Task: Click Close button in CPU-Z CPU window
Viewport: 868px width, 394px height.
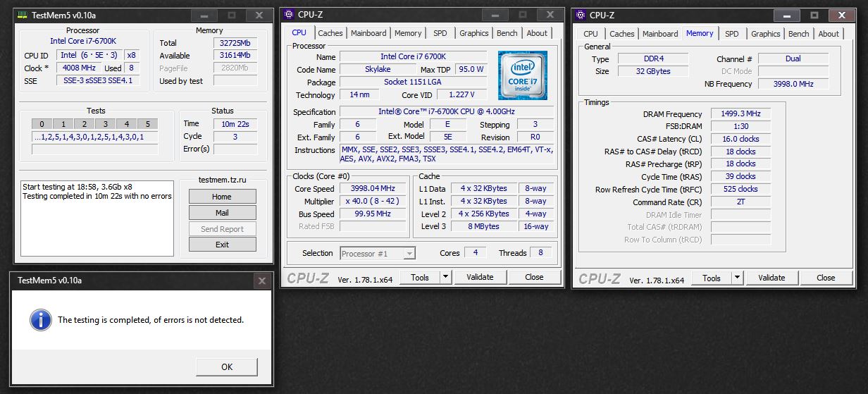Action: pyautogui.click(x=534, y=277)
